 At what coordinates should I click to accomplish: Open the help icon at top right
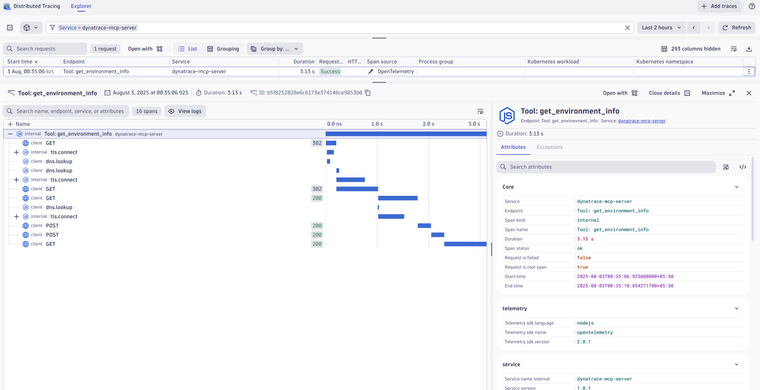(x=752, y=6)
